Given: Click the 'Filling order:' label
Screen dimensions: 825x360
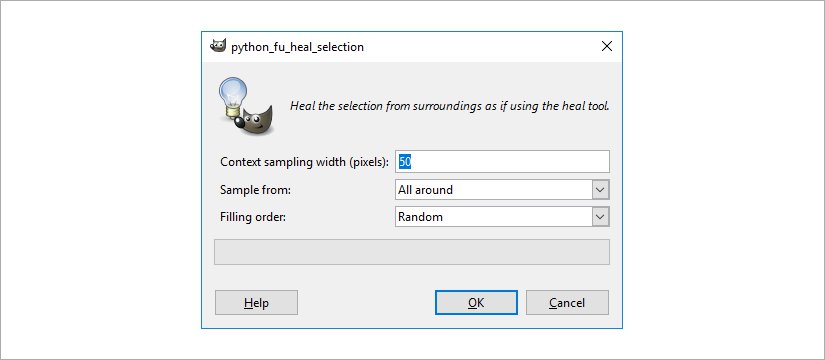Looking at the screenshot, I should pyautogui.click(x=253, y=217).
